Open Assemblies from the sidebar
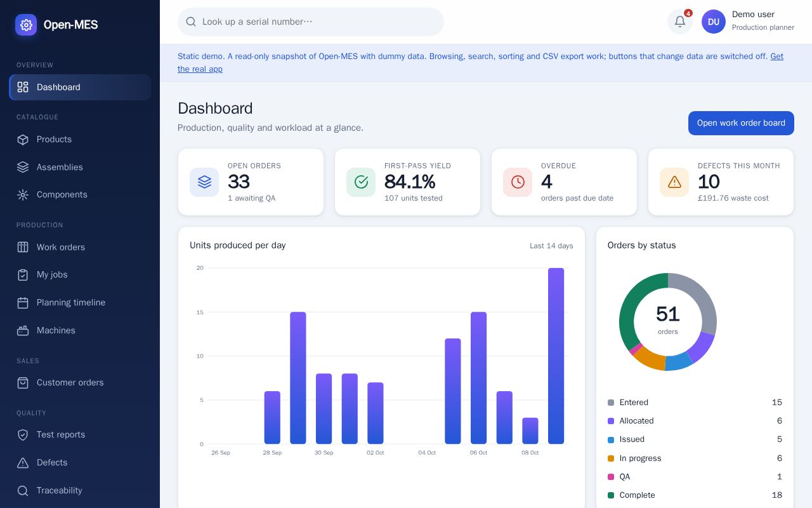 [x=80, y=167]
